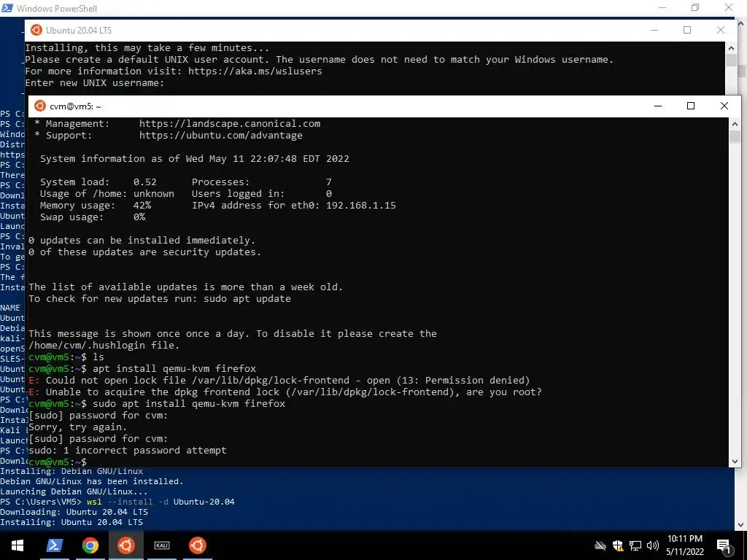Image resolution: width=747 pixels, height=560 pixels.
Task: Click Ubuntu logo in Ubuntu 20.04 LTS title bar
Action: (x=36, y=30)
